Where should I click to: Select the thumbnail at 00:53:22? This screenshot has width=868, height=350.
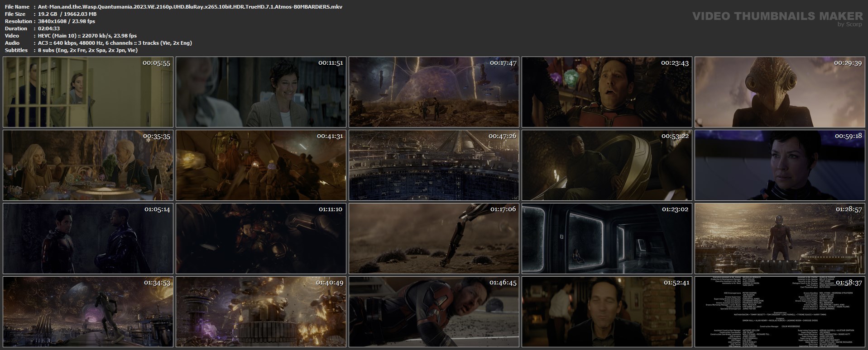(607, 165)
